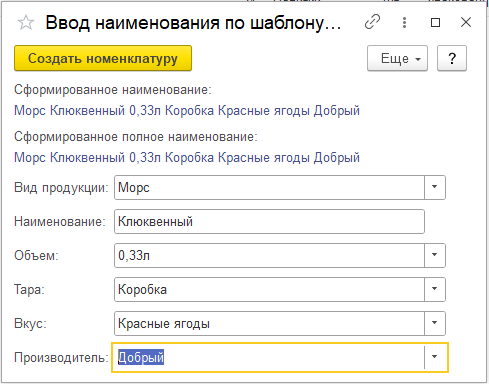
Task: Open the Производитель dropdown arrow
Action: coord(435,357)
